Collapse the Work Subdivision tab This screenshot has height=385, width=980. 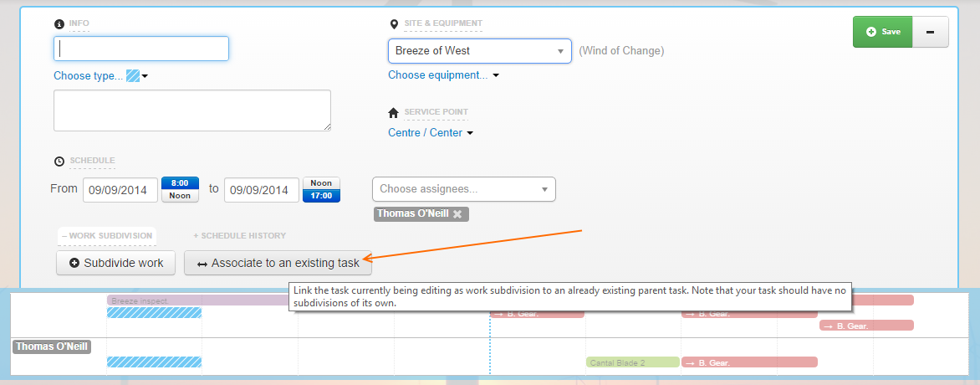tap(106, 236)
